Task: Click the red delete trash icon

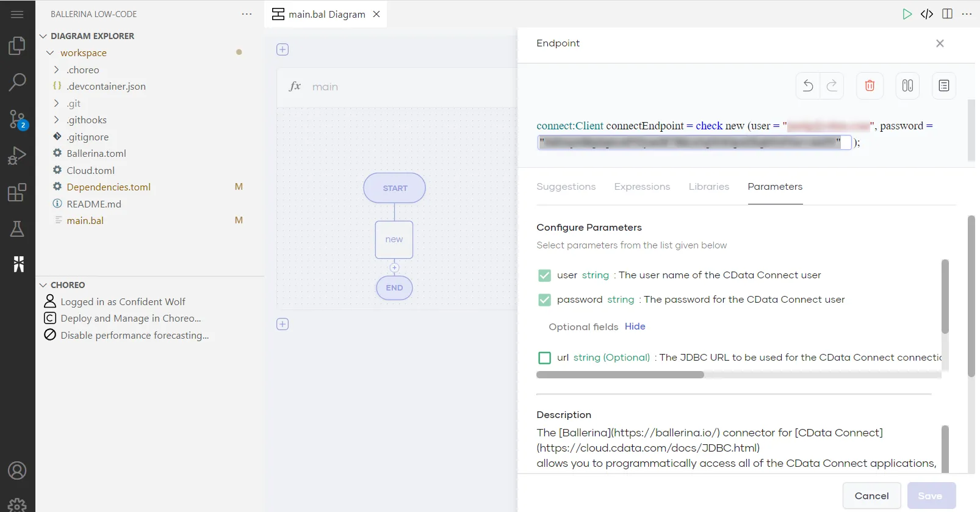Action: tap(870, 86)
